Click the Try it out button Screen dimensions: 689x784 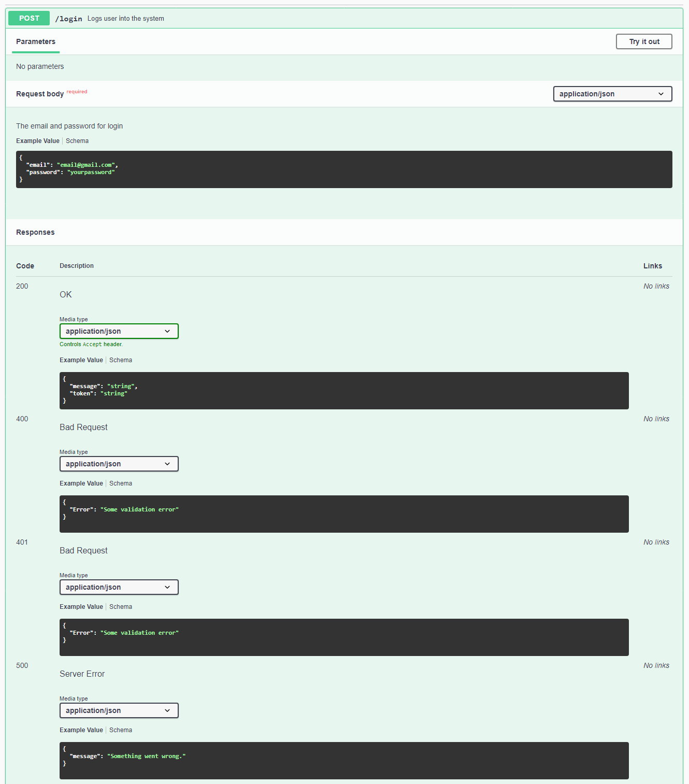643,41
